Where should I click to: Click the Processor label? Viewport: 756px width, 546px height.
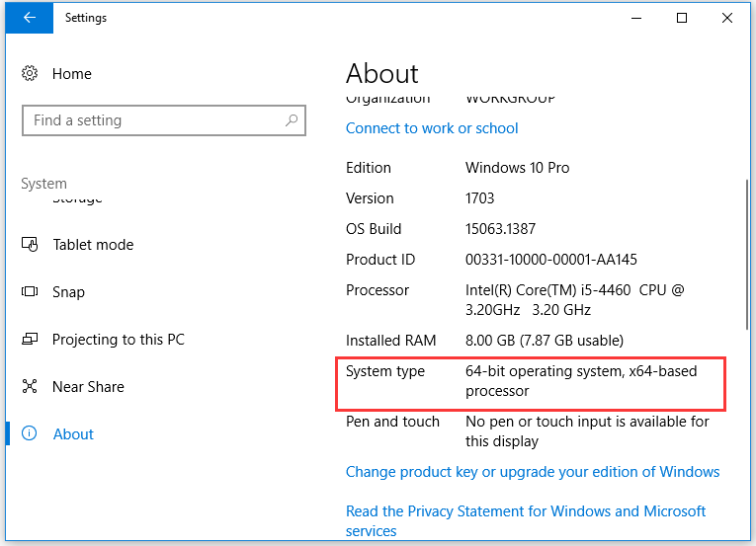coord(378,290)
